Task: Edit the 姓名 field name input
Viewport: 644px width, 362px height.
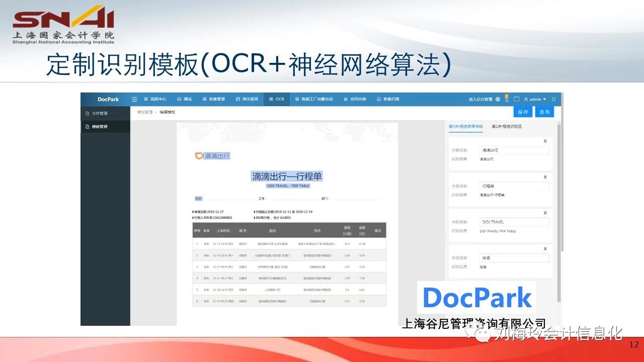Action: tap(514, 258)
